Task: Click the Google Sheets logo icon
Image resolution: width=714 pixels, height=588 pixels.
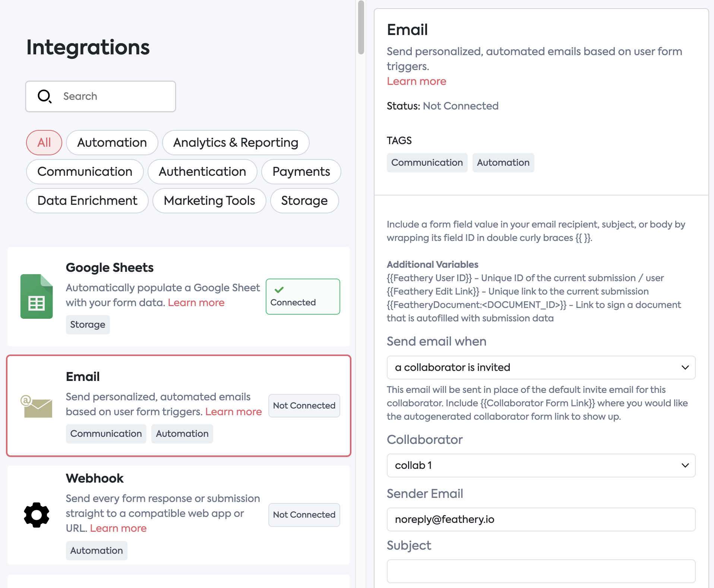Action: click(x=37, y=296)
